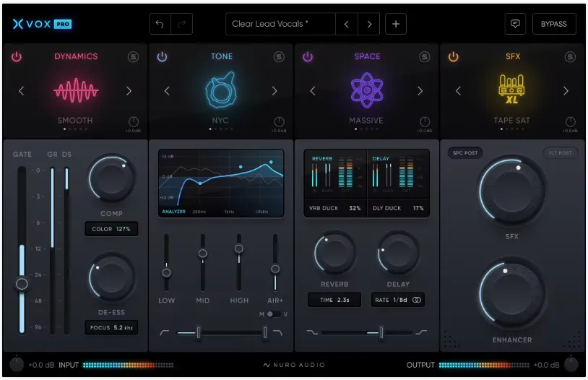Click the COMP knob
Image resolution: width=588 pixels, height=380 pixels.
click(x=112, y=179)
